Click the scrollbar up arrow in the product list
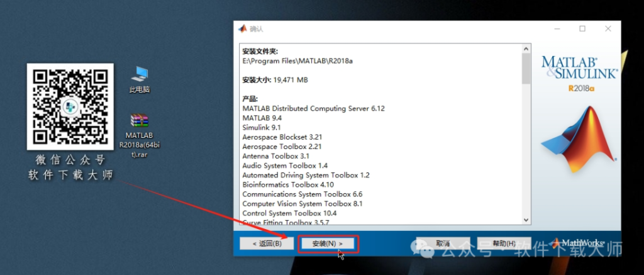 [526, 48]
